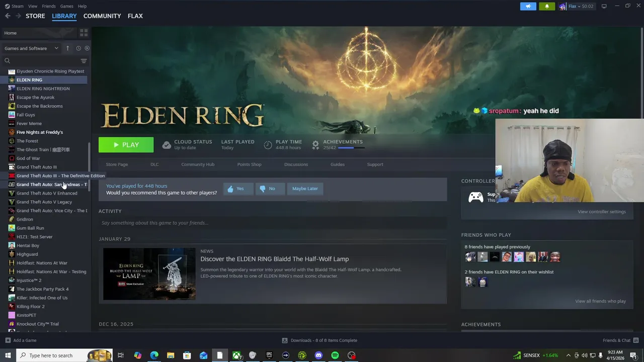Go forward with the right arrow
The image size is (644, 362).
(18, 16)
